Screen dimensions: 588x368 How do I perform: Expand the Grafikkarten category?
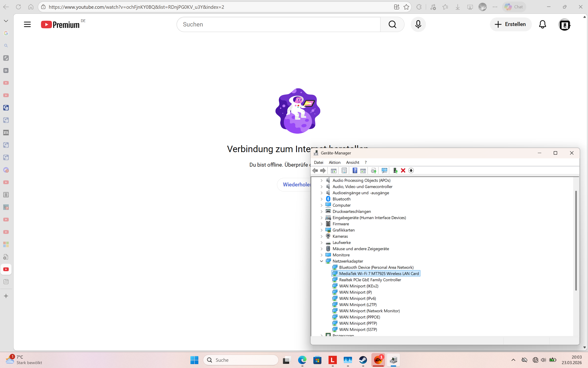tap(321, 230)
